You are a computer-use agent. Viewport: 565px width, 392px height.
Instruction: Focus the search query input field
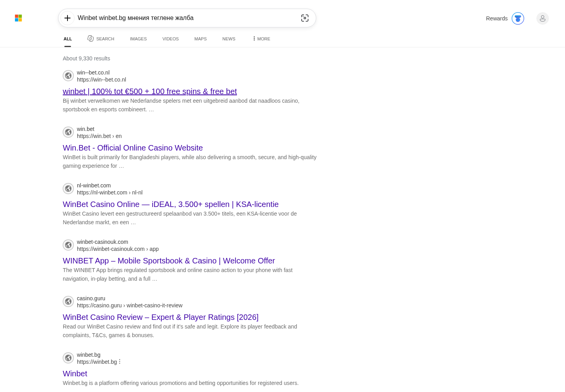[x=186, y=18]
